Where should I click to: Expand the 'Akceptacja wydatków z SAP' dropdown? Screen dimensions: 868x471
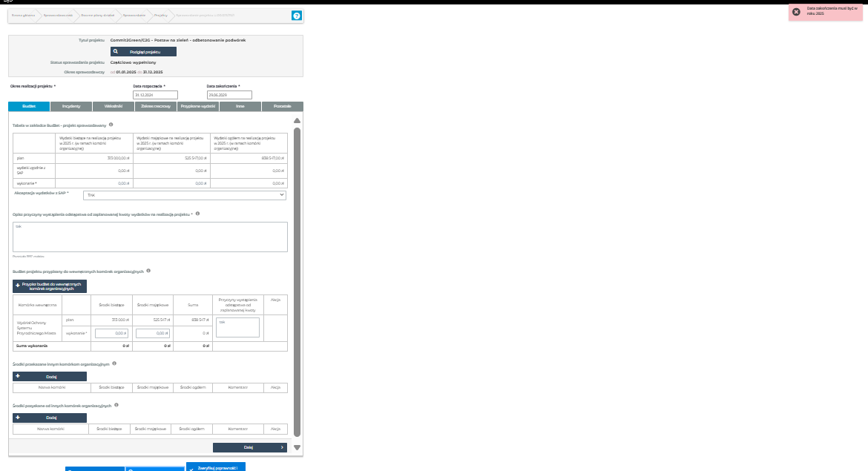point(185,195)
